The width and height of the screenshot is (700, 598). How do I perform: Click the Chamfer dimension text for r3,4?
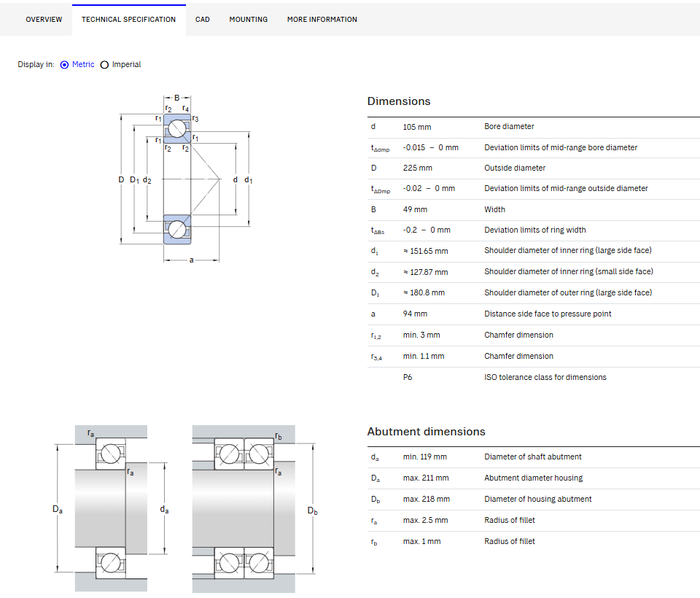(x=518, y=357)
